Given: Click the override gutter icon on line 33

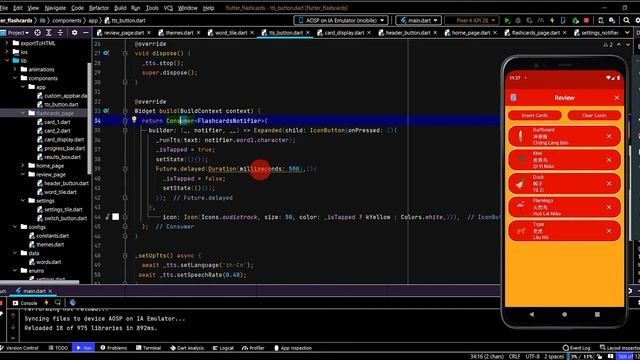Looking at the screenshot, I should click(x=106, y=111).
